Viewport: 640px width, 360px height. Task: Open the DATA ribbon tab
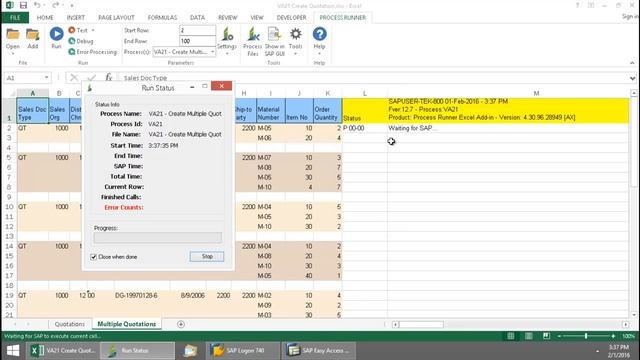click(x=197, y=18)
